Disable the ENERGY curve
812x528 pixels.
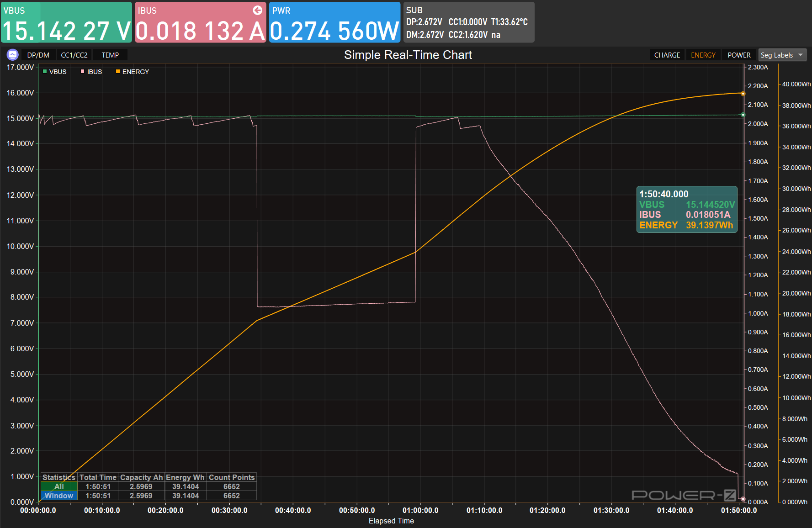click(x=703, y=55)
